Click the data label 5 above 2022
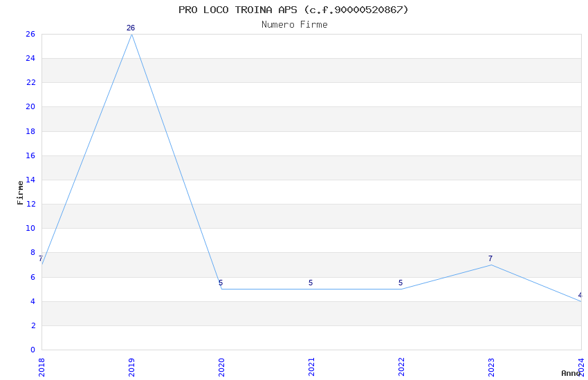The image size is (588, 380). tap(401, 283)
